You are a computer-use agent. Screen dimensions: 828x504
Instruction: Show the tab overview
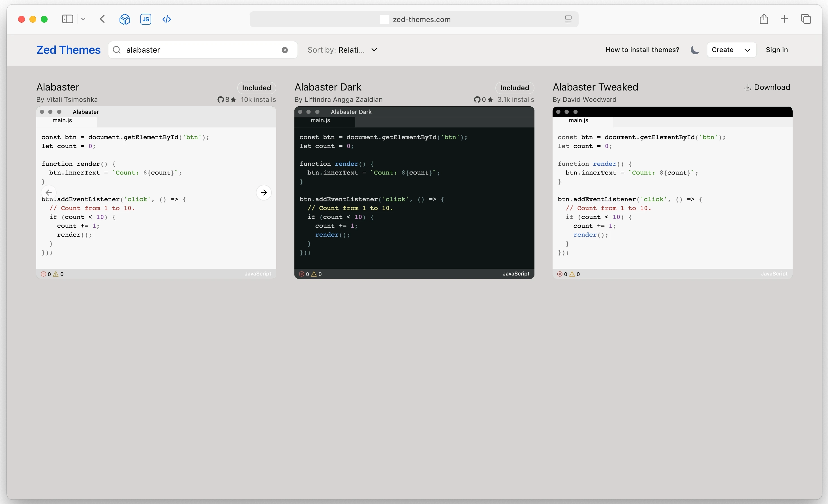coord(806,19)
